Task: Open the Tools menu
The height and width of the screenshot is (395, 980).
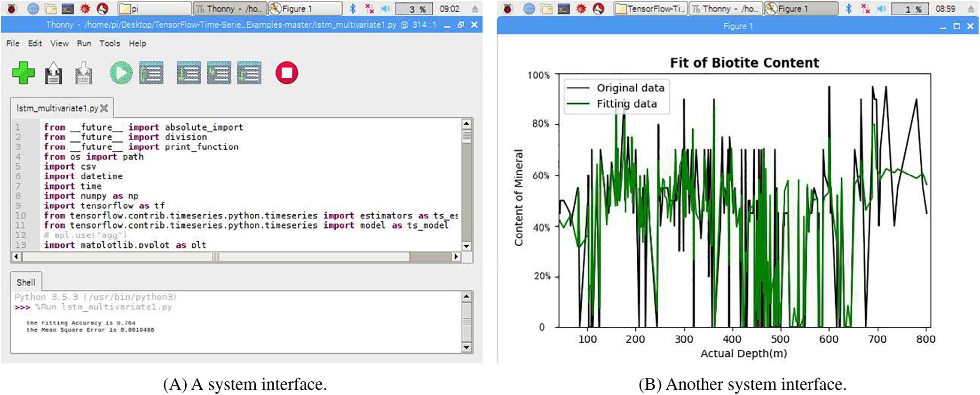Action: 110,43
